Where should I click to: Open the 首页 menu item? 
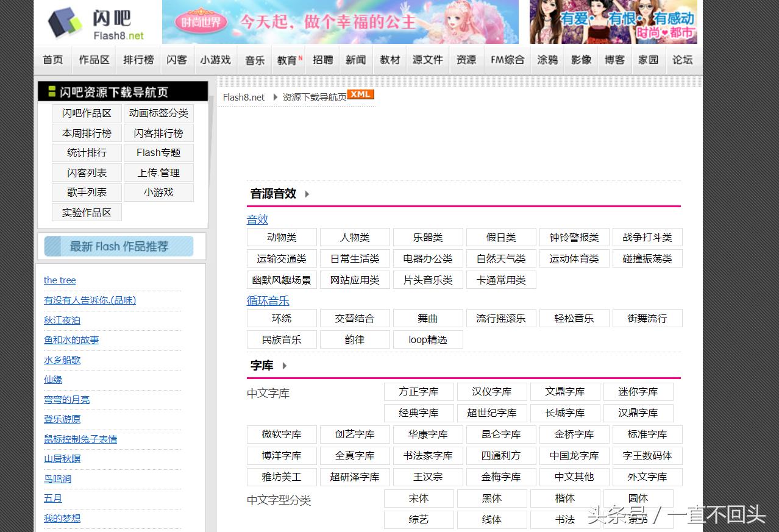(x=52, y=59)
